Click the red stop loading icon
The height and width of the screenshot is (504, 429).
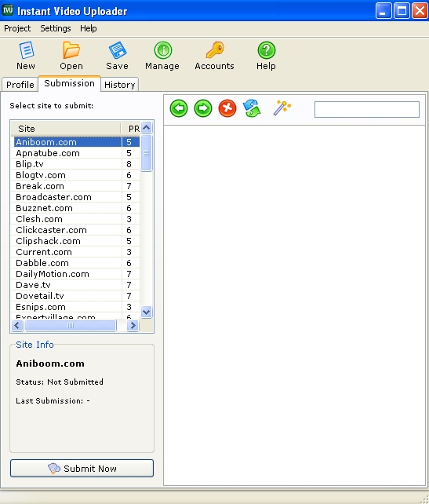point(227,108)
